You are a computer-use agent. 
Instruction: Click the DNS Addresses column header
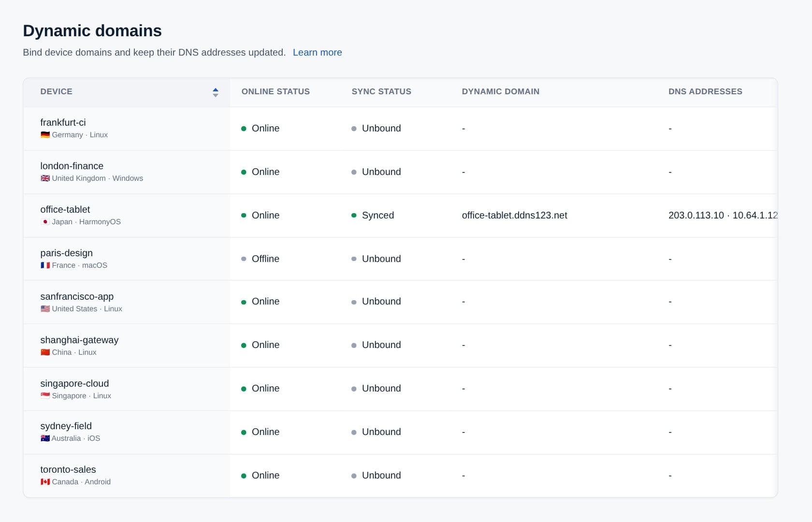tap(705, 91)
